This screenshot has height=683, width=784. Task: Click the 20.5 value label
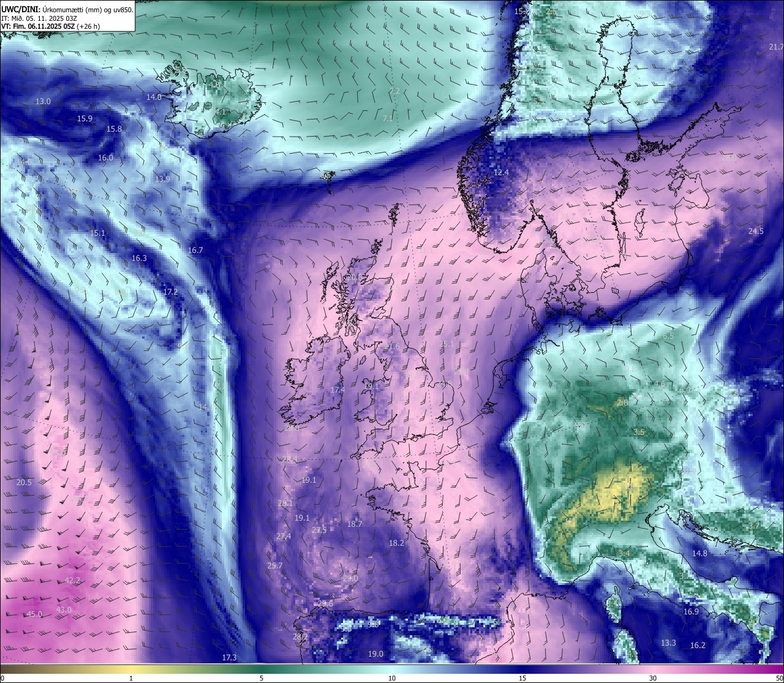click(24, 482)
